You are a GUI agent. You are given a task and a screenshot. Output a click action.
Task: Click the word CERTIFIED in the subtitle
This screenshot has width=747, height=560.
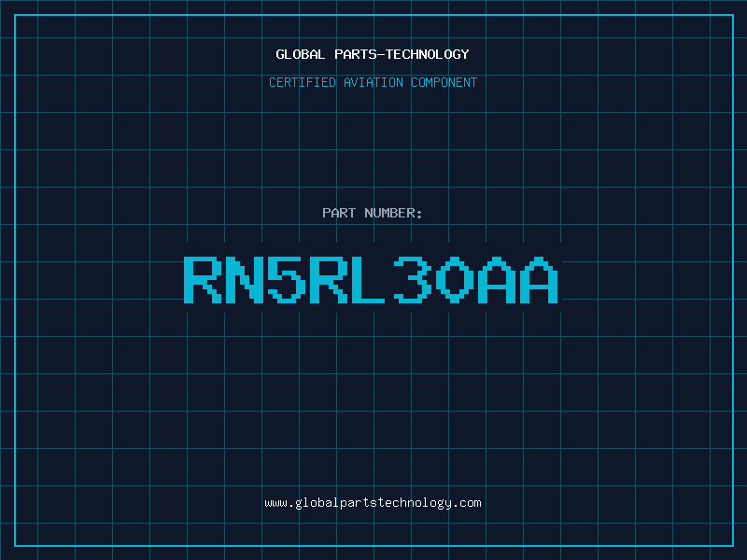[x=304, y=82]
